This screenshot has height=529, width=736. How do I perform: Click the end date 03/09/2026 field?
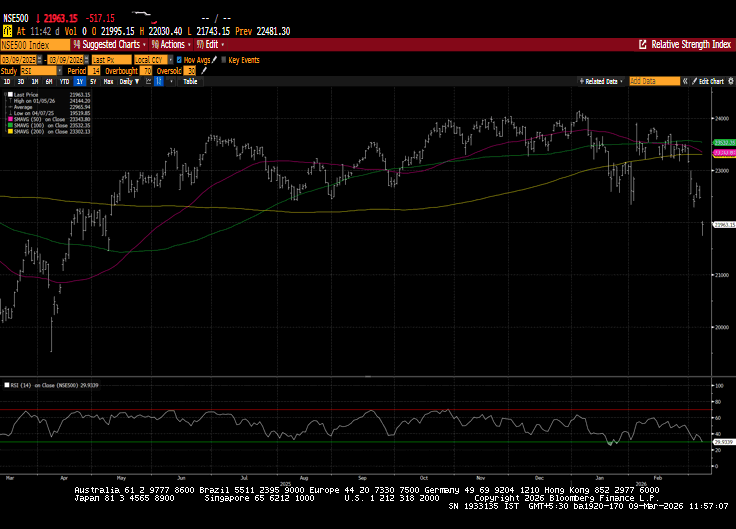[66, 60]
